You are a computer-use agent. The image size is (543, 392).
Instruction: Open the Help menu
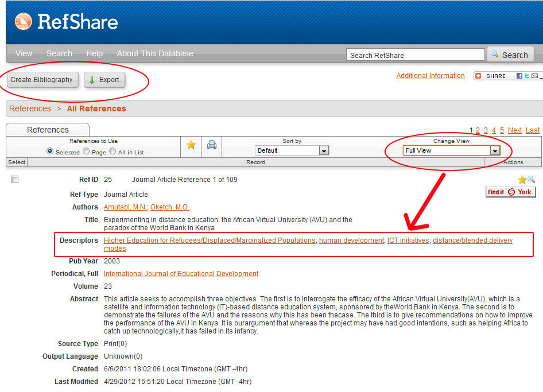click(95, 54)
